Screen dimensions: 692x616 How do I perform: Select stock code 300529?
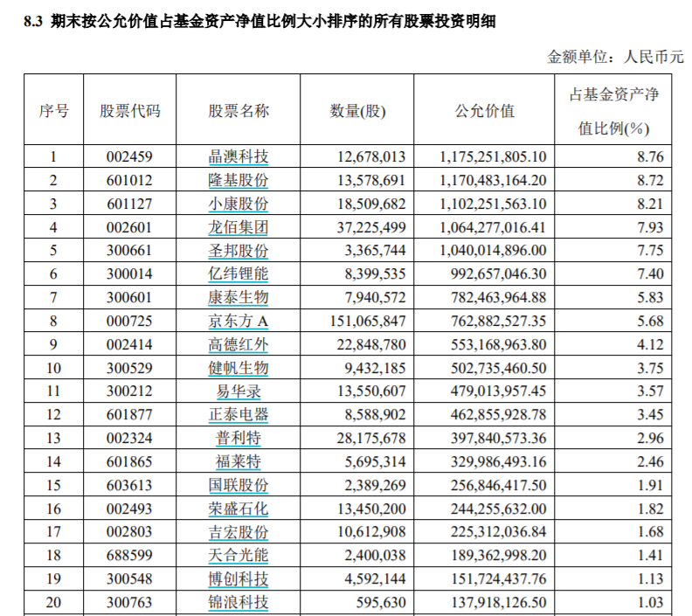pyautogui.click(x=129, y=368)
